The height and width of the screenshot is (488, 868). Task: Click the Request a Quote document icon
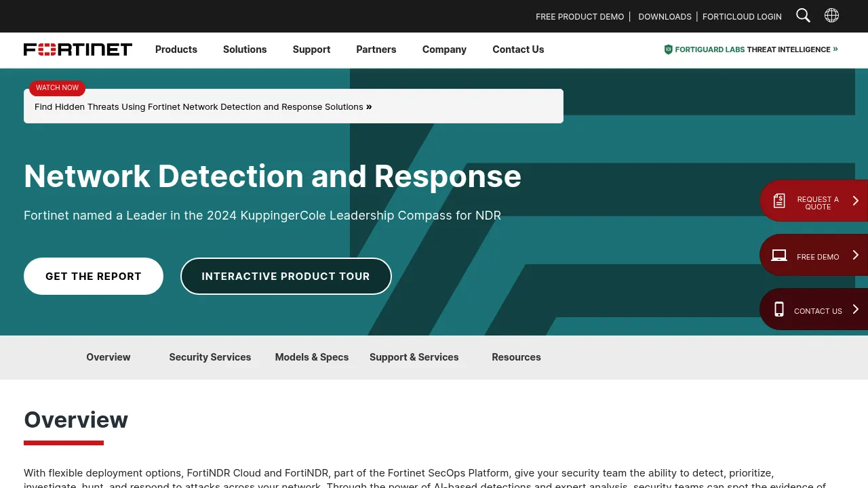point(779,201)
